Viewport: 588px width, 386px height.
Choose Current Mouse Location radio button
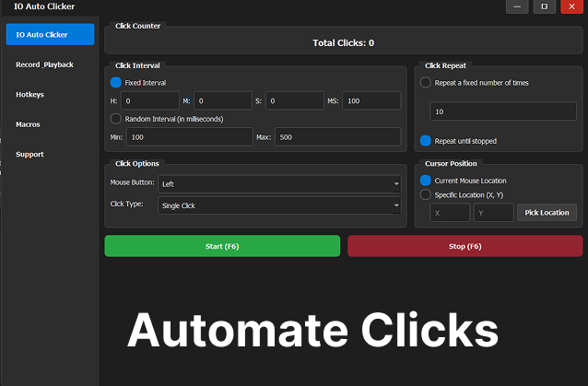click(x=425, y=181)
